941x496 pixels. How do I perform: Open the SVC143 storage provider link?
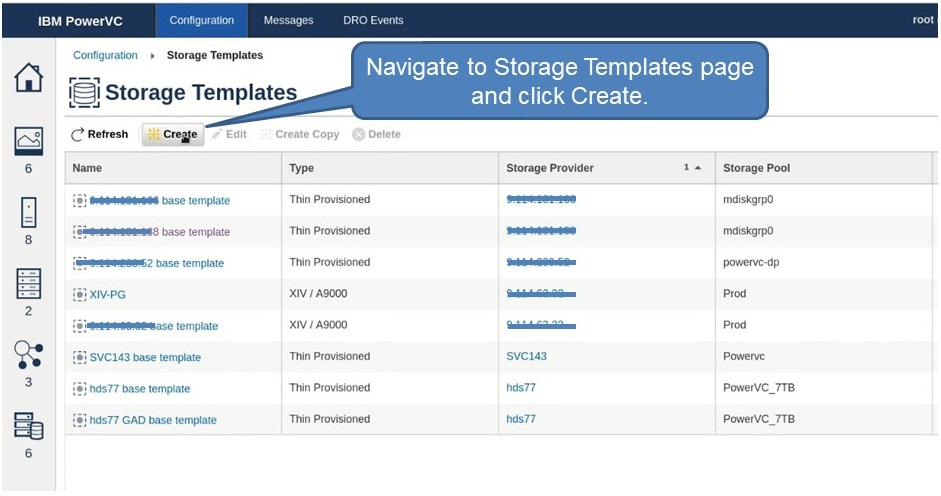tap(526, 356)
